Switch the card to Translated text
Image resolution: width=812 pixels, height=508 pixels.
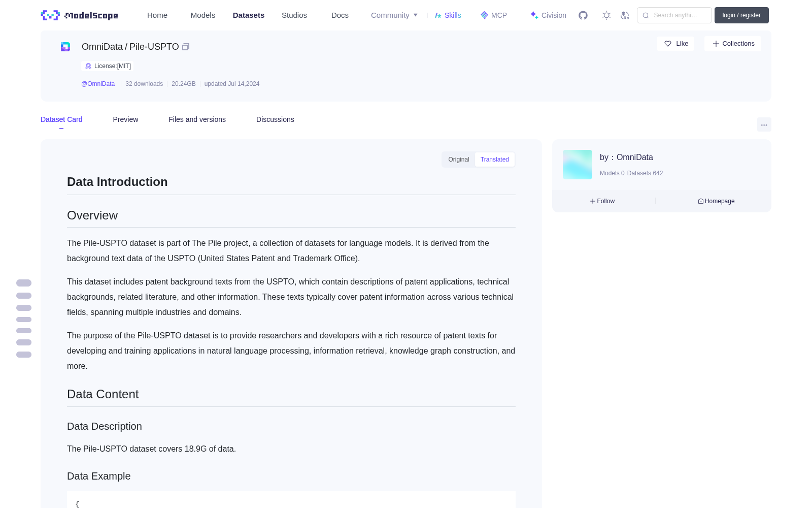495,160
